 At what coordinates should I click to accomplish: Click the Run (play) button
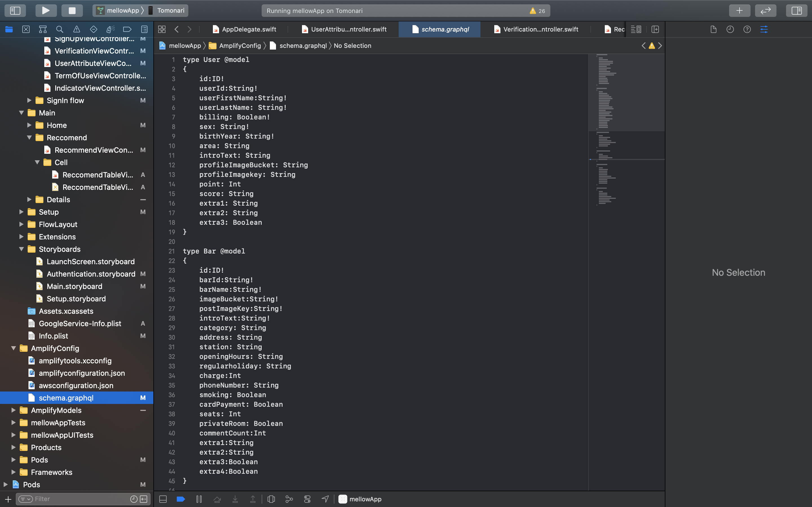pyautogui.click(x=46, y=10)
